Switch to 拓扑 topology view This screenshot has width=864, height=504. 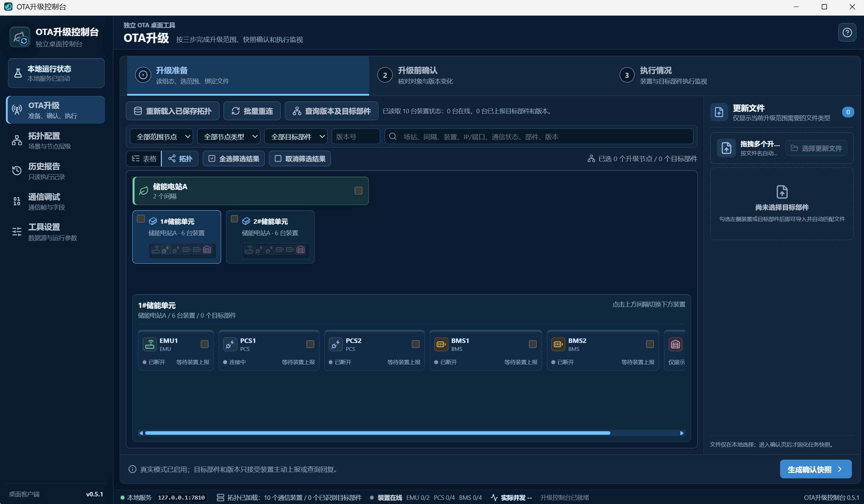pyautogui.click(x=180, y=159)
